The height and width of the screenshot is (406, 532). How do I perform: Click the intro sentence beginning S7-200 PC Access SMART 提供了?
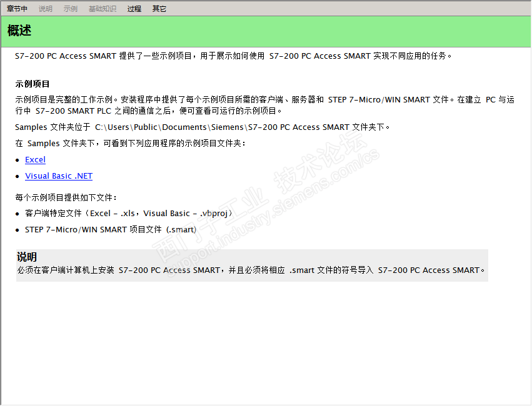pyautogui.click(x=233, y=56)
